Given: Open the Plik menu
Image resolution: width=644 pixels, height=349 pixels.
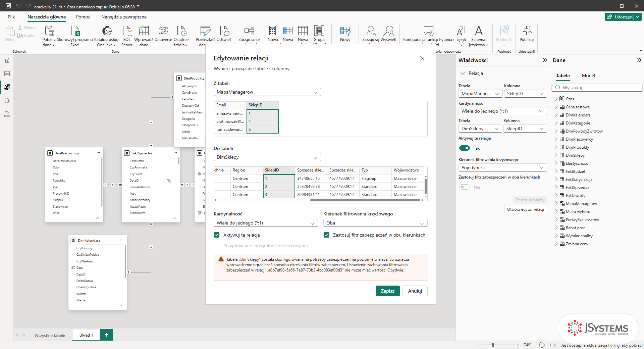Looking at the screenshot, I should click(11, 17).
